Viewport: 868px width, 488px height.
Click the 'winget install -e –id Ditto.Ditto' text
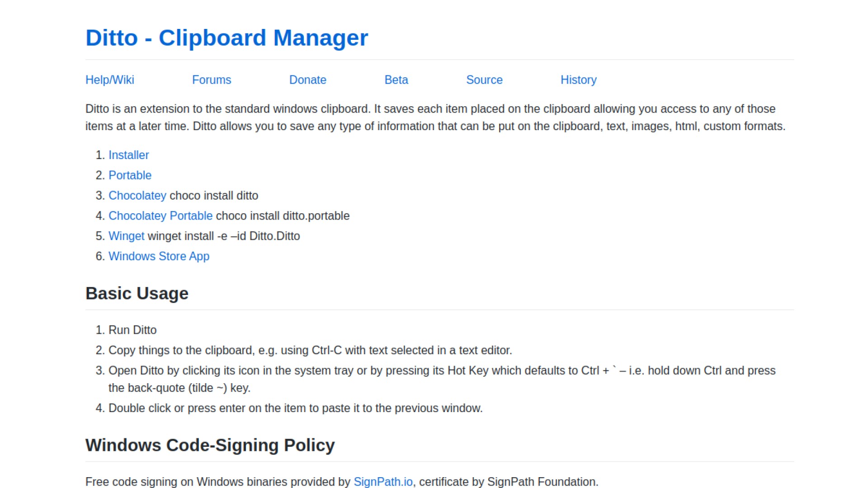point(224,236)
